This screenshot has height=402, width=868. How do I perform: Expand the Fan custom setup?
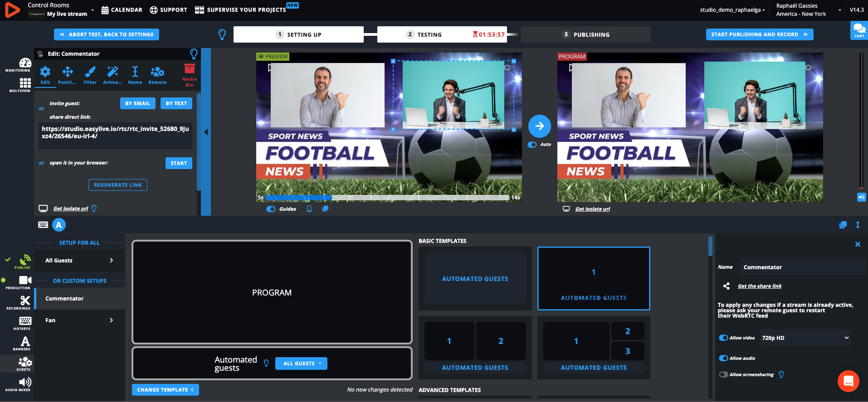[79, 320]
